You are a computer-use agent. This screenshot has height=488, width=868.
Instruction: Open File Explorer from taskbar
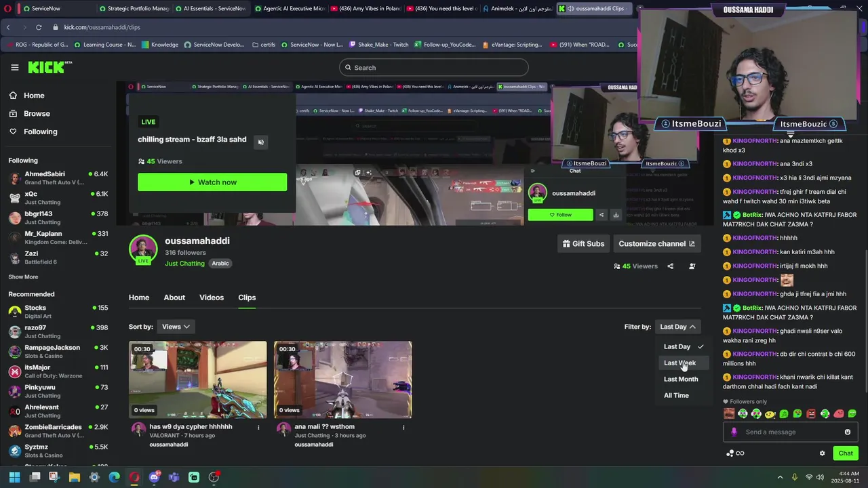[x=75, y=477]
